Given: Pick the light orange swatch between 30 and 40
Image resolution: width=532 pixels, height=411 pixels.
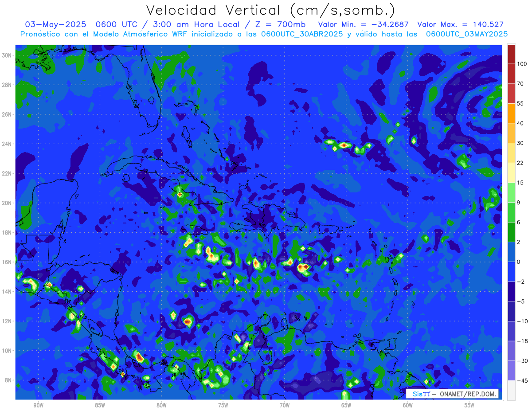Looking at the screenshot, I should point(511,133).
